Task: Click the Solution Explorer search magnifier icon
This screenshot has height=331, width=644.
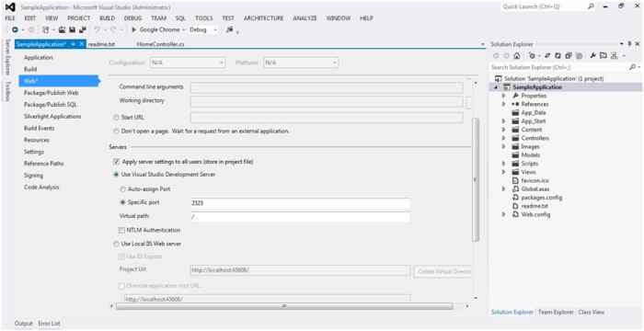Action: (x=632, y=67)
